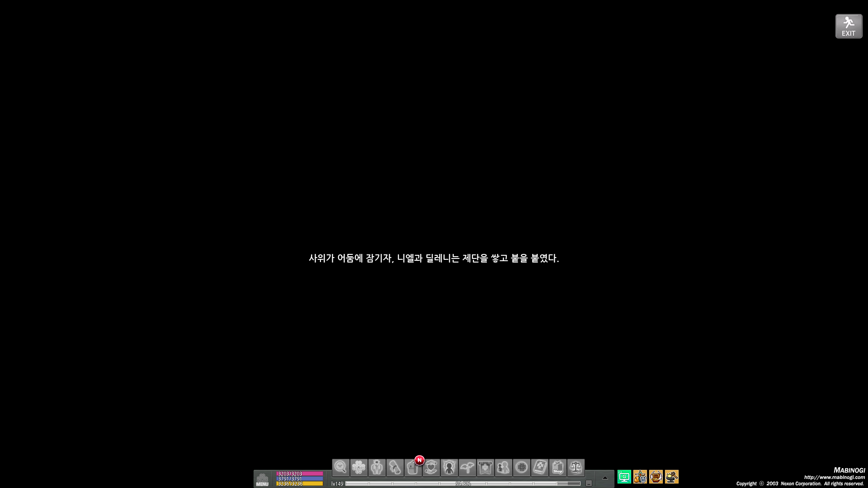Image resolution: width=868 pixels, height=488 pixels.
Task: Click the EXIT button to skip cutscene
Action: pyautogui.click(x=849, y=26)
